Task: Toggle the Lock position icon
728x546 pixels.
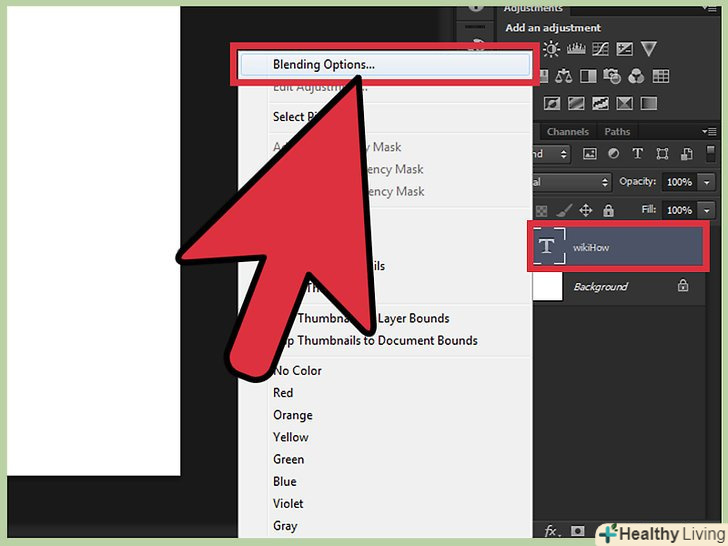Action: (586, 210)
